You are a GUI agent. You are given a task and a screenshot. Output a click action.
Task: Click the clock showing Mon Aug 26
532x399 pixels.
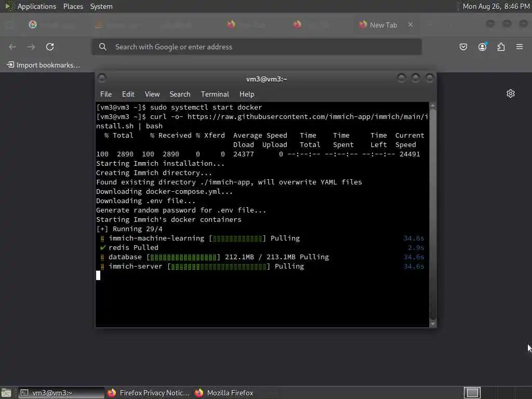(x=496, y=6)
